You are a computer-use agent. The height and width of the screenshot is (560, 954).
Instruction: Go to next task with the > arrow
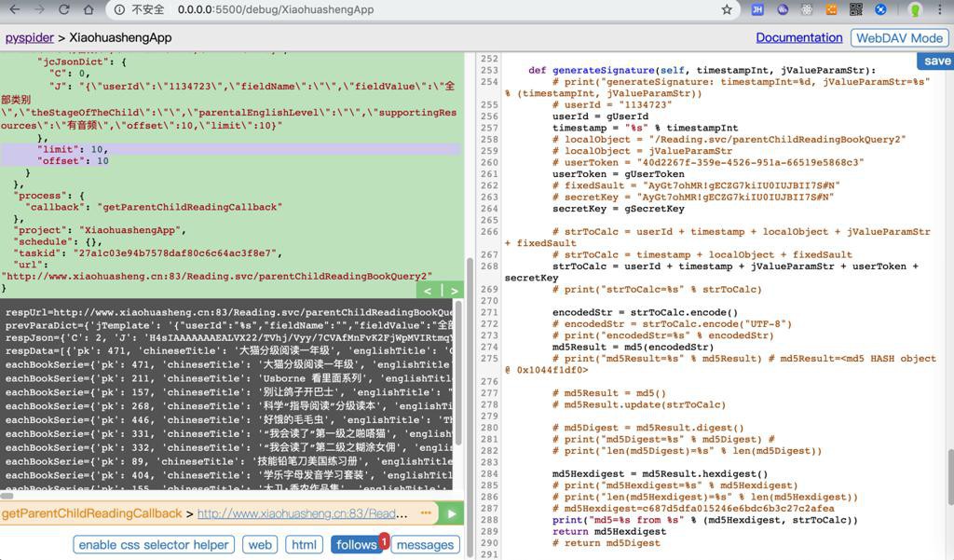pos(454,291)
